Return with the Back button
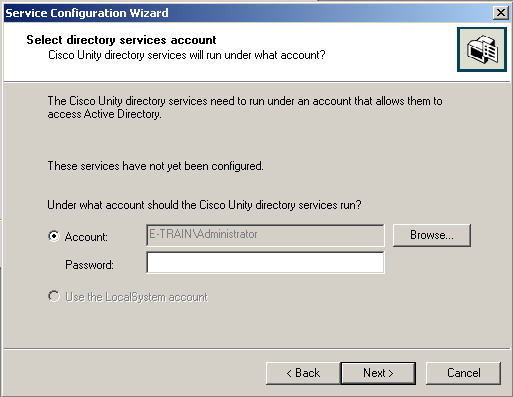Screen dimensions: 513x397 click(x=303, y=373)
